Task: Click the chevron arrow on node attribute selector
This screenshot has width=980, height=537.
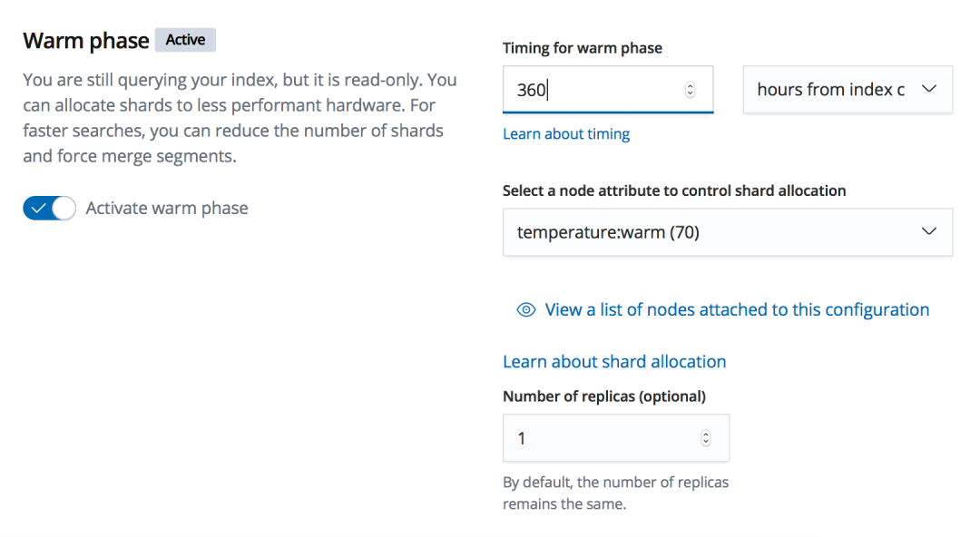Action: click(x=928, y=231)
